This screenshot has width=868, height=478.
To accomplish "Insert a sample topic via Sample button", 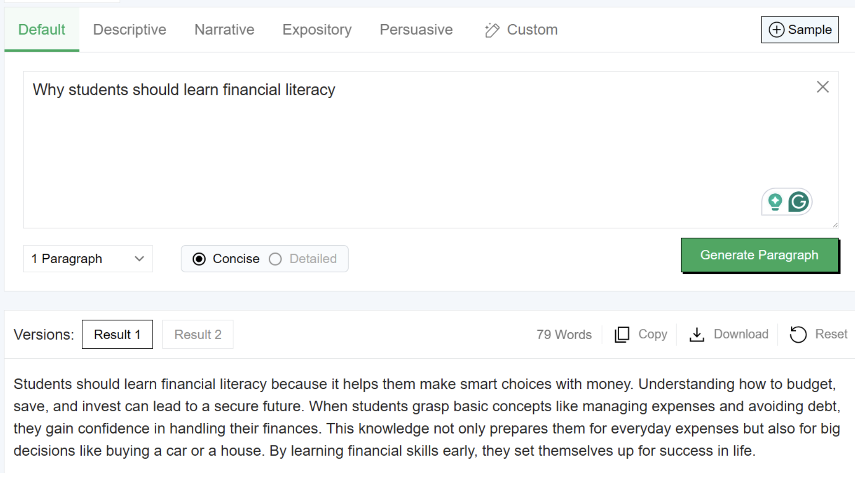I will pyautogui.click(x=799, y=30).
